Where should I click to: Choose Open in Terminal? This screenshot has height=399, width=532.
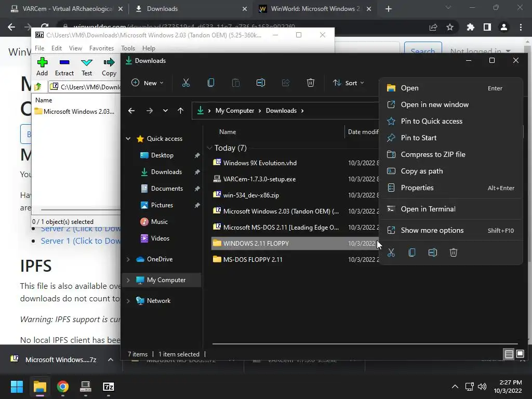[450, 209]
